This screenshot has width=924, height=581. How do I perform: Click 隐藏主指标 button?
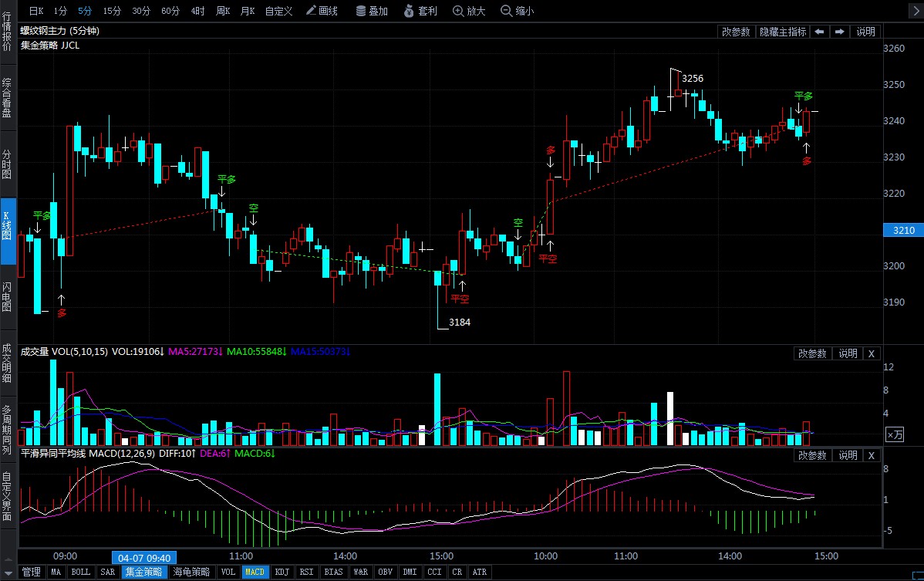click(783, 32)
